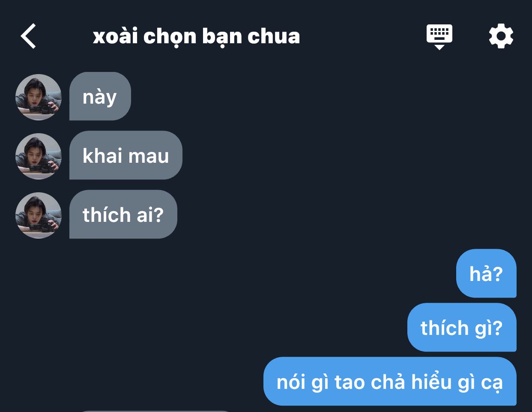Tap avatar beside the 'này' message
The height and width of the screenshot is (412, 532).
39,97
